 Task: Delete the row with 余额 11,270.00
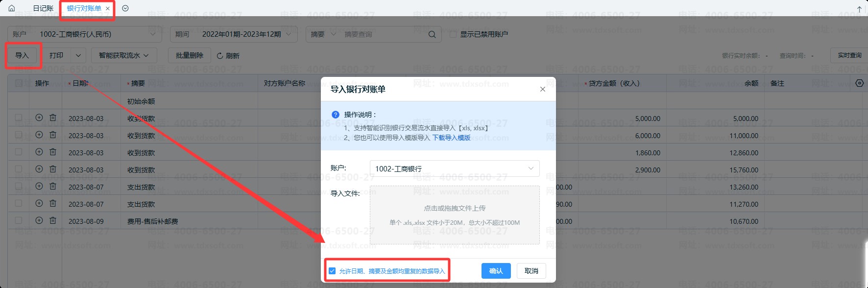pyautogui.click(x=53, y=203)
